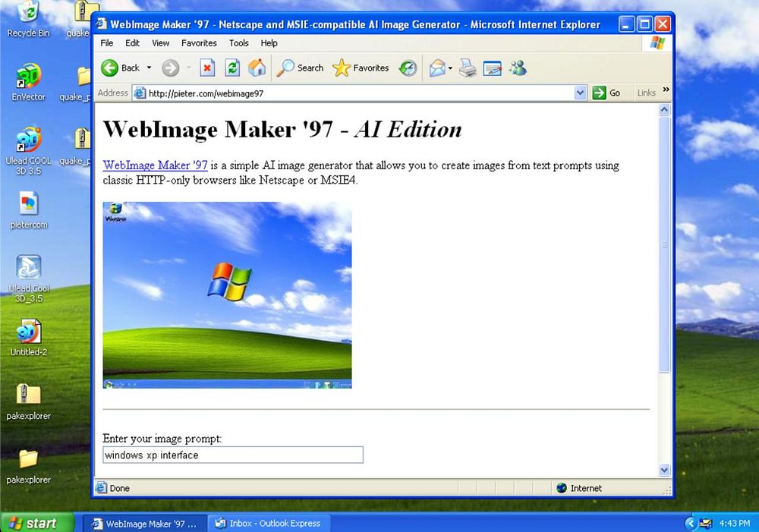Open the Back history dropdown arrow
The width and height of the screenshot is (759, 532).
tap(149, 68)
